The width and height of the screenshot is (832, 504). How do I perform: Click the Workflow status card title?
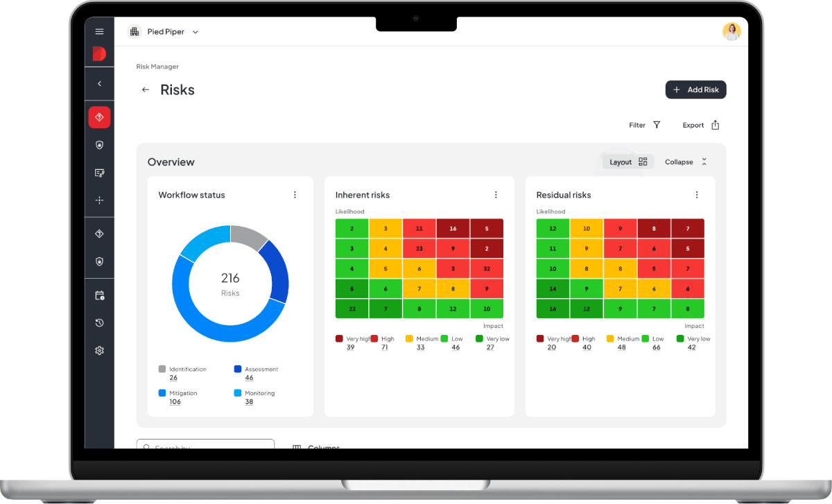(191, 195)
